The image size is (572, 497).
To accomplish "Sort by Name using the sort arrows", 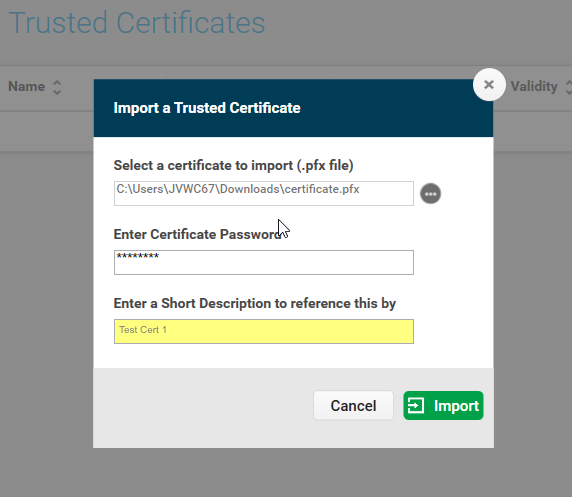I will [x=57, y=87].
